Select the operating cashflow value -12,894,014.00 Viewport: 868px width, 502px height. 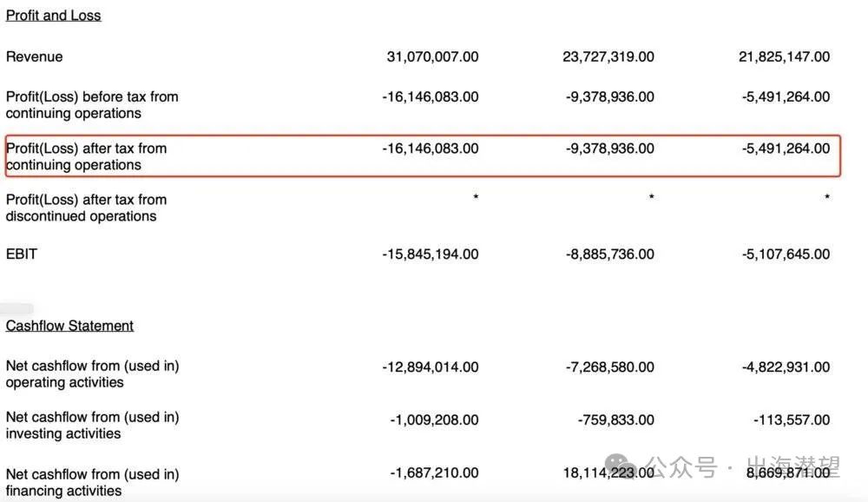(x=430, y=367)
